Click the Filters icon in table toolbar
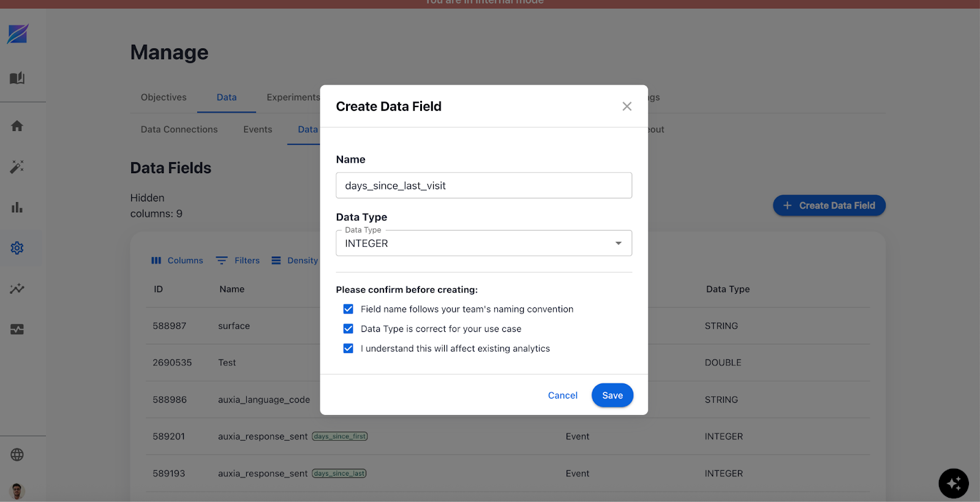 [222, 261]
